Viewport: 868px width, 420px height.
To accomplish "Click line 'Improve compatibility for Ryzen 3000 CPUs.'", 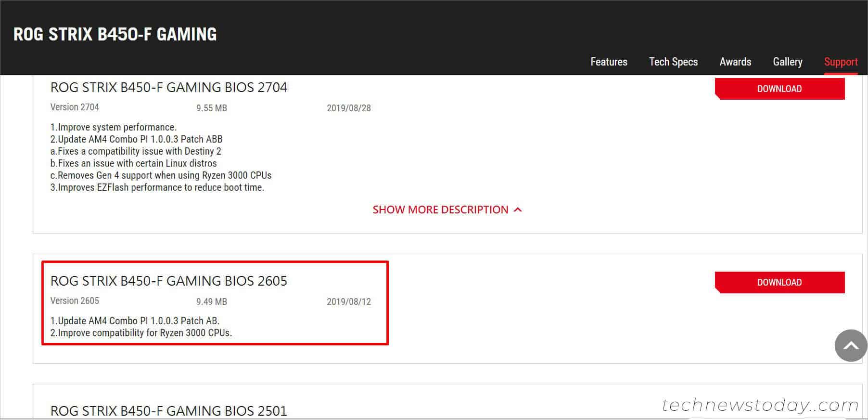I will 141,333.
